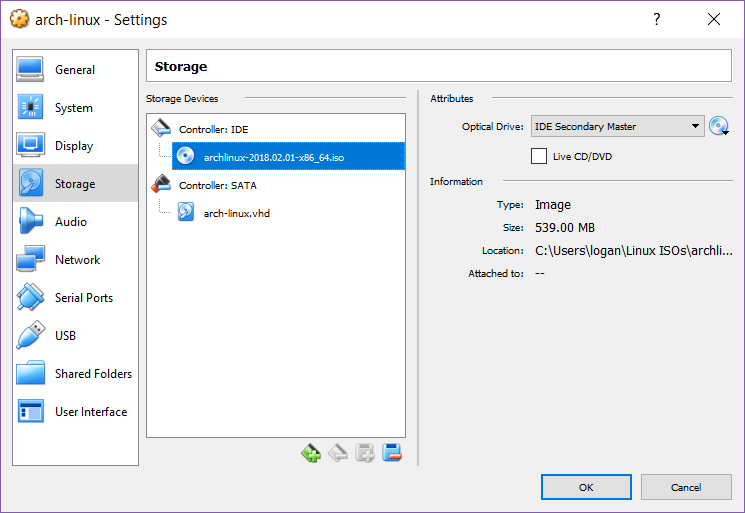Image resolution: width=745 pixels, height=513 pixels.
Task: Click the Image type value
Action: point(553,205)
